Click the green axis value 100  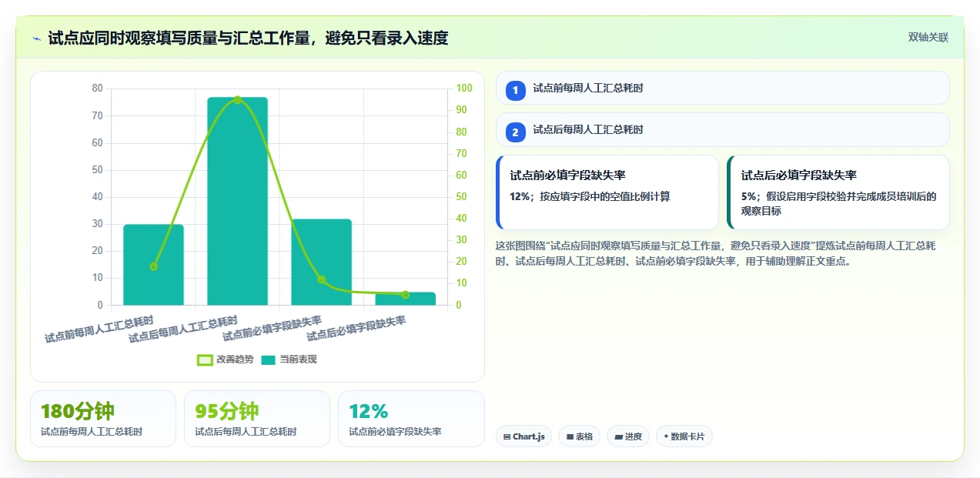[464, 89]
